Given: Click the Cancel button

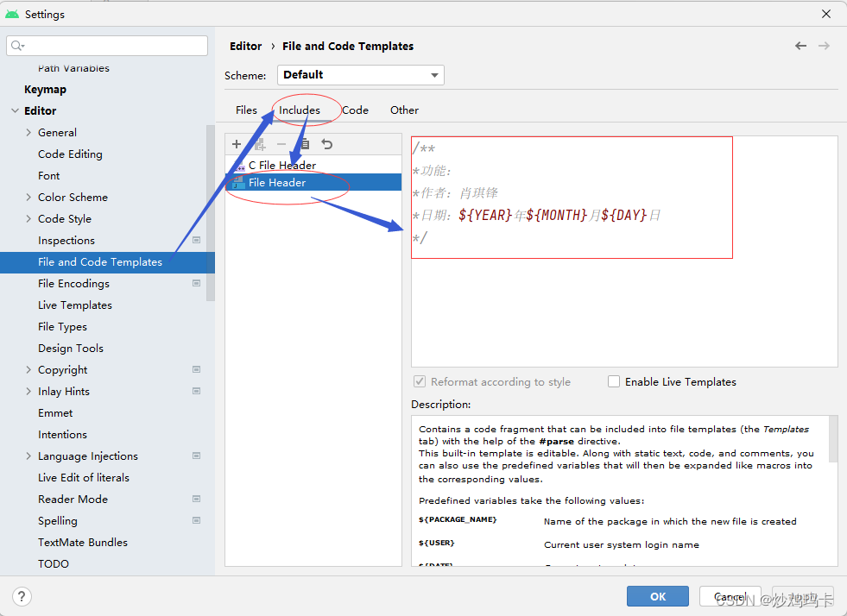Looking at the screenshot, I should [x=730, y=596].
